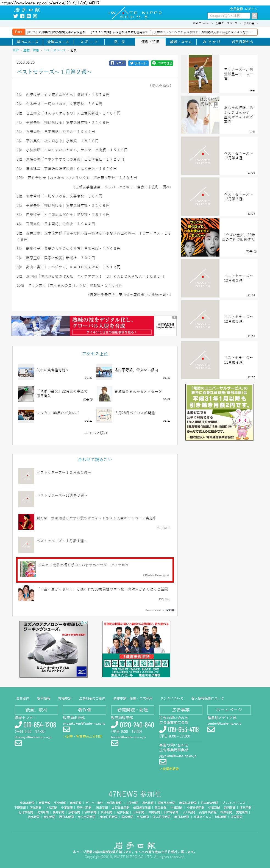Image resolution: width=270 pixels, height=868 pixels.
Task: Focus the Google カスタム検索 input field
Action: point(229,16)
